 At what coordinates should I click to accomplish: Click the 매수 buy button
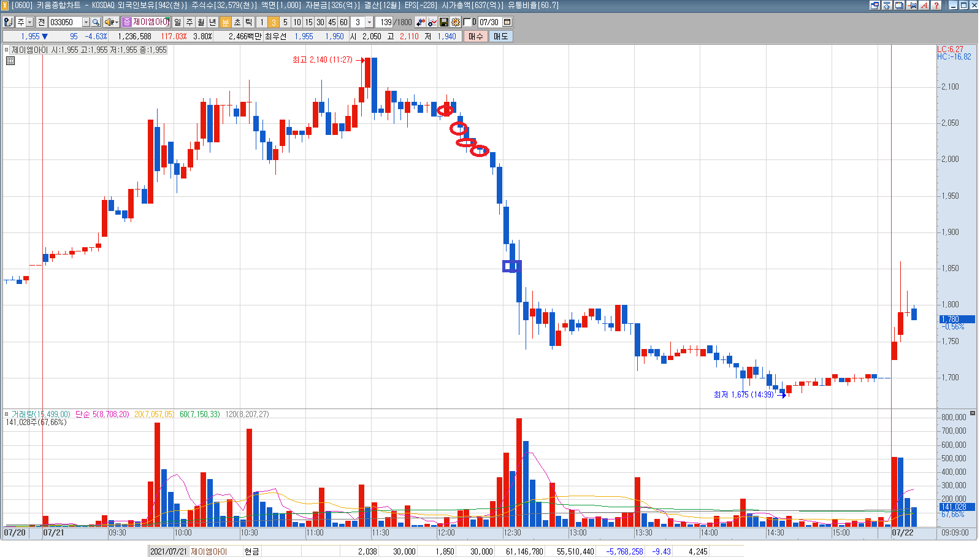click(476, 36)
